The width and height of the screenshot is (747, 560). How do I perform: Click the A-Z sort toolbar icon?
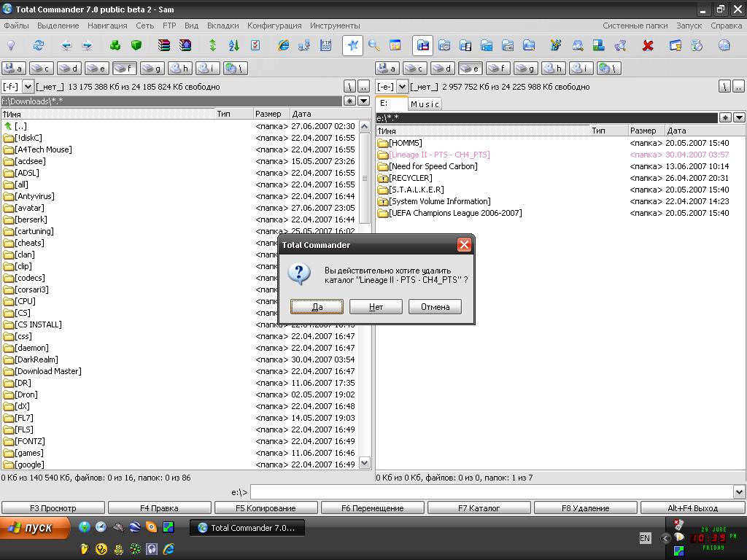pos(234,46)
